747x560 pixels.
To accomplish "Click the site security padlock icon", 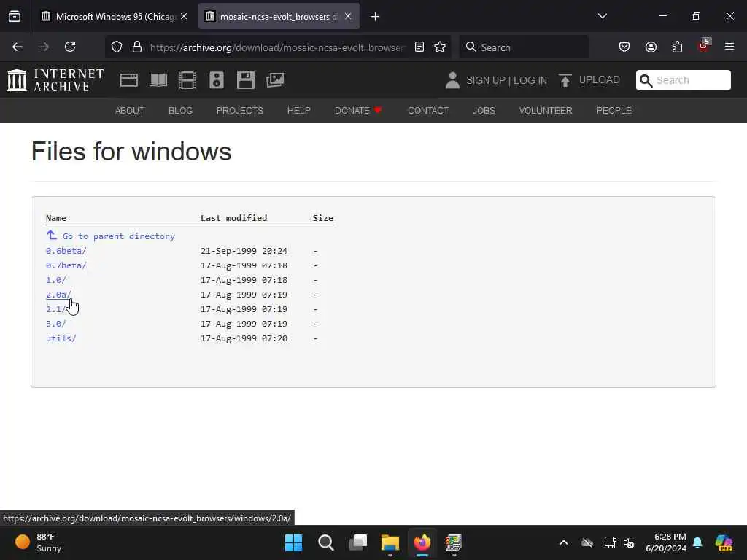I will point(137,47).
